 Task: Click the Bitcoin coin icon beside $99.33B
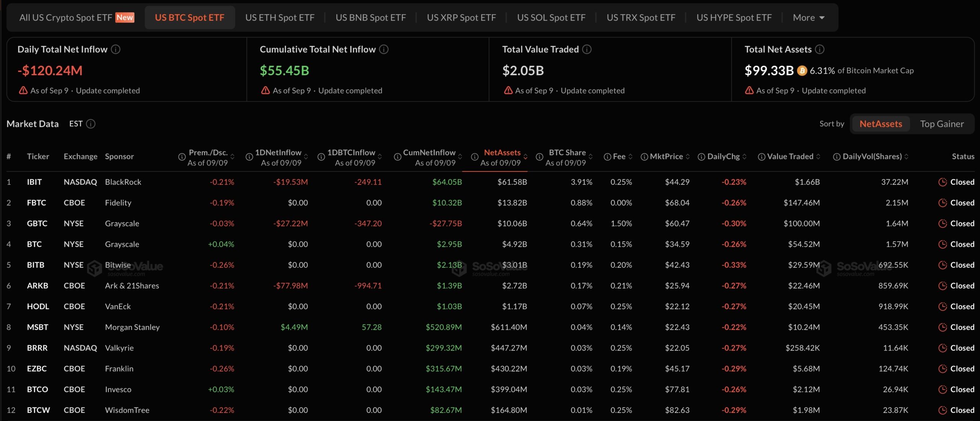pyautogui.click(x=802, y=71)
